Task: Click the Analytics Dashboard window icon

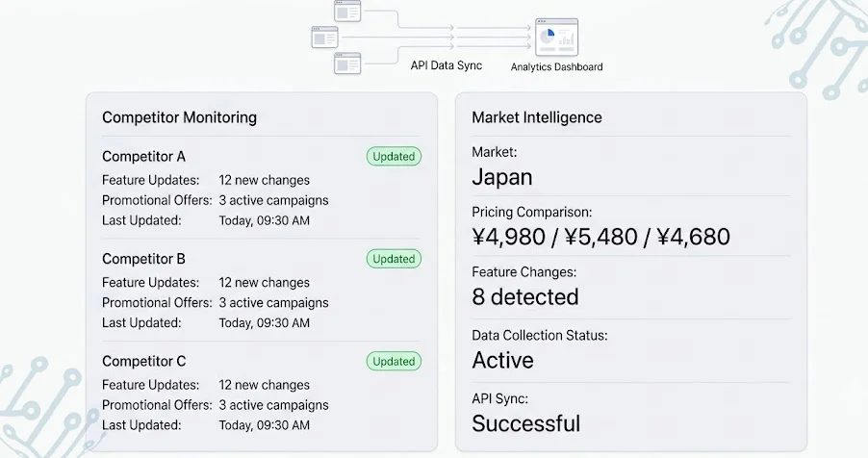Action: click(x=557, y=38)
